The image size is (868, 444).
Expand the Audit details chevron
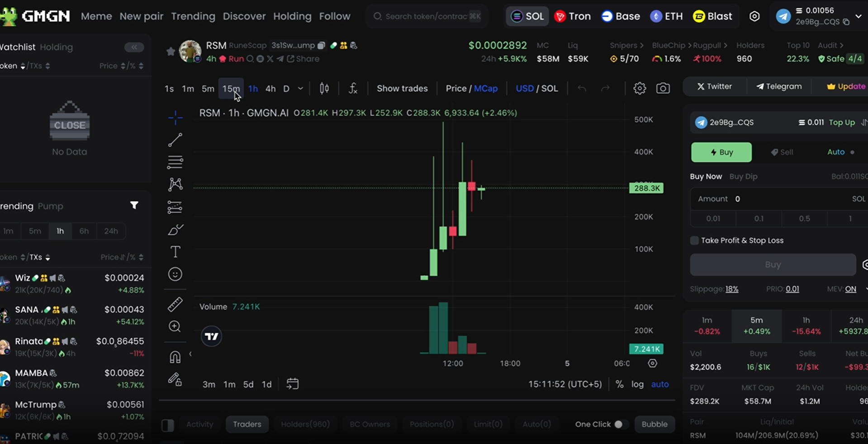[842, 45]
